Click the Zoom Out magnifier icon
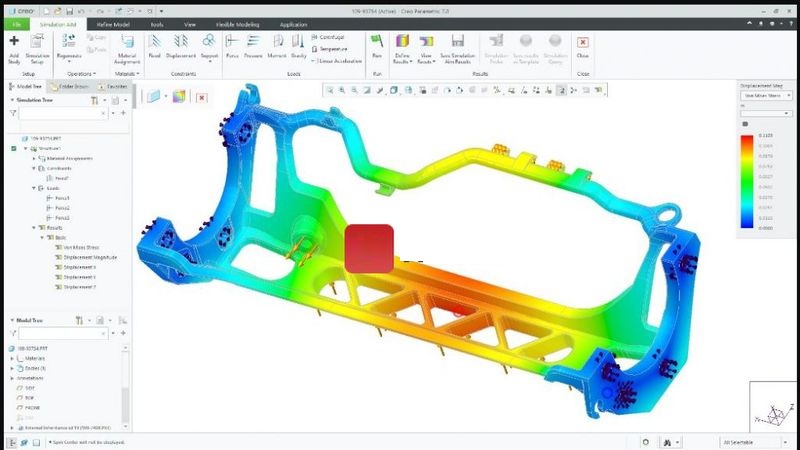The image size is (800, 450). tap(354, 90)
